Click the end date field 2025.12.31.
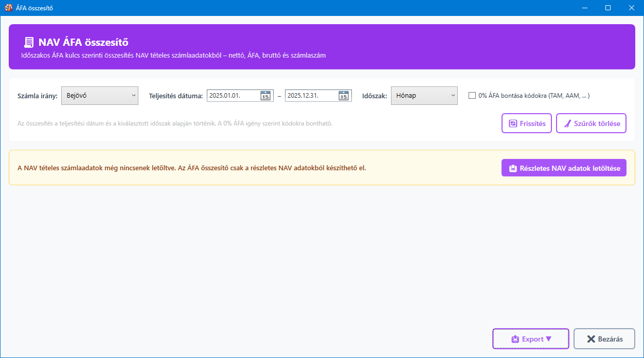The height and width of the screenshot is (358, 644). (311, 96)
